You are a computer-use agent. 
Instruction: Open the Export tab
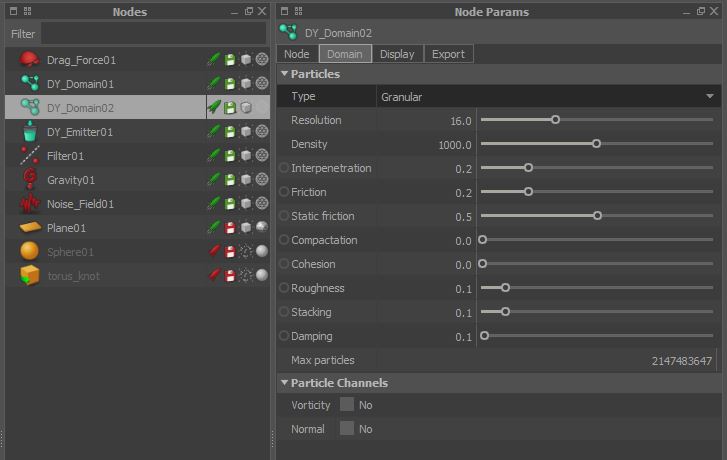pos(448,54)
